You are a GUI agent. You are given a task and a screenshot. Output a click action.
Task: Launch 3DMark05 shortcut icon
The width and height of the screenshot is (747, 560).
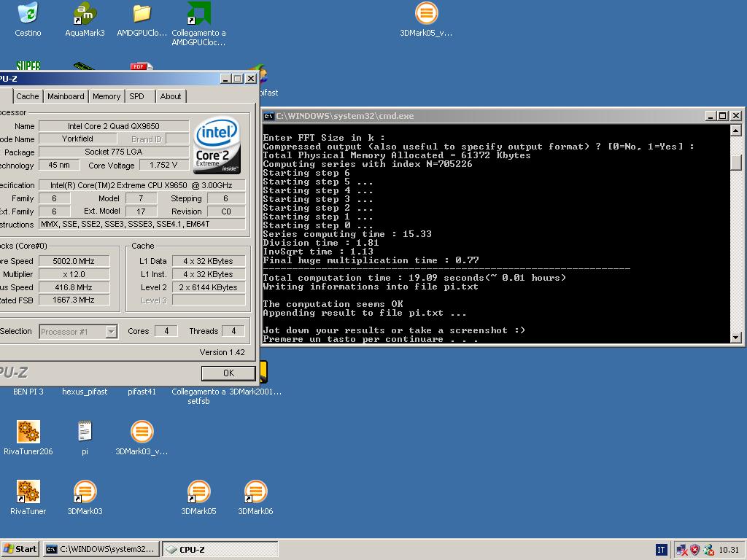click(198, 491)
